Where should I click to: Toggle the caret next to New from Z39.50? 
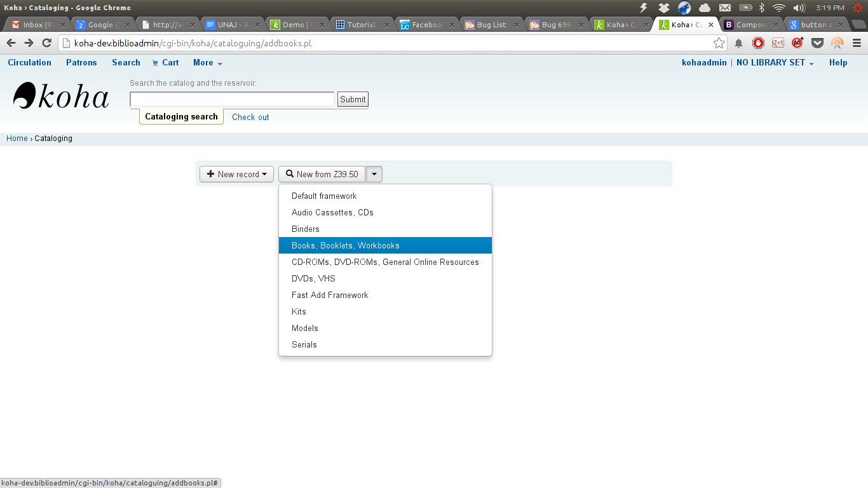[374, 174]
